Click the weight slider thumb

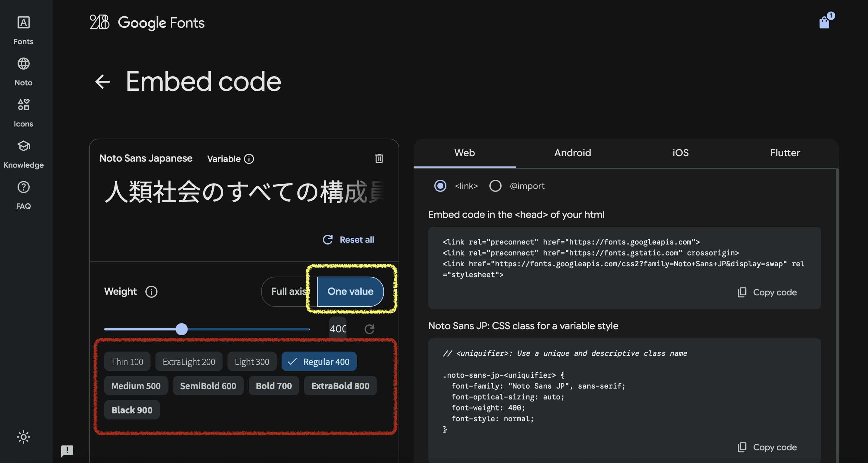pos(182,329)
